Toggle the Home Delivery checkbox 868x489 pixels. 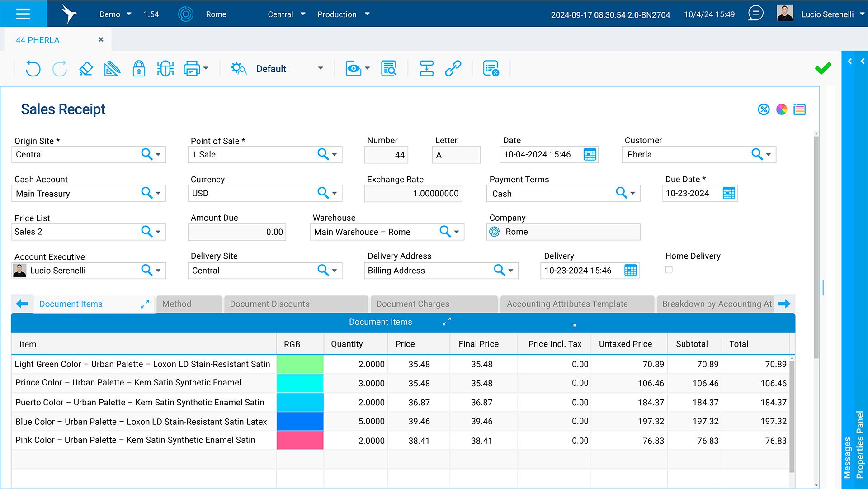(x=669, y=270)
